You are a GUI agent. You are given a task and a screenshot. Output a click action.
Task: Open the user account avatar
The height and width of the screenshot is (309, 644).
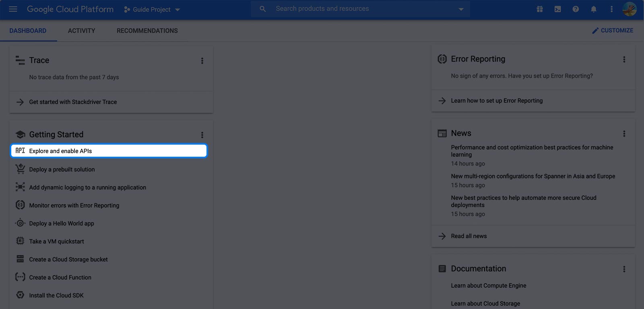[629, 9]
